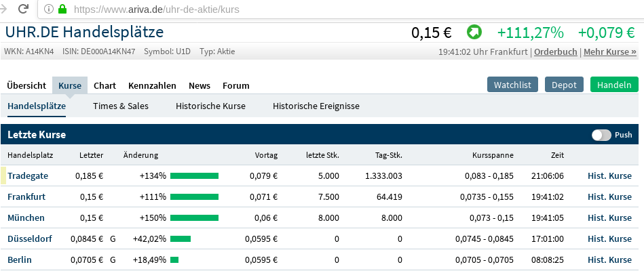Click the München change percentage bar
This screenshot has width=644, height=271.
[x=194, y=217]
